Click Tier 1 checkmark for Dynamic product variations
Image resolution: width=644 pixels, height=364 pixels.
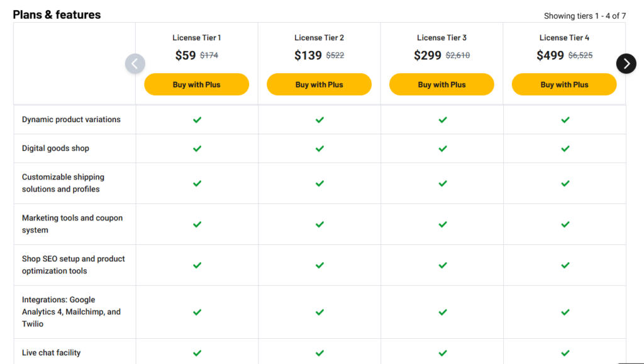pos(197,120)
